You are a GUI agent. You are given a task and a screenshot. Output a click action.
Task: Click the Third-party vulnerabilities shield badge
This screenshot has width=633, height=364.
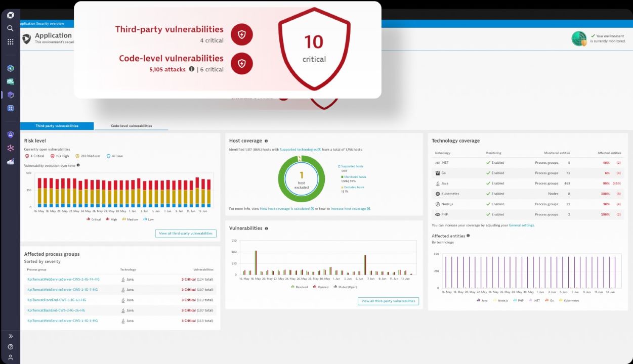tap(241, 34)
